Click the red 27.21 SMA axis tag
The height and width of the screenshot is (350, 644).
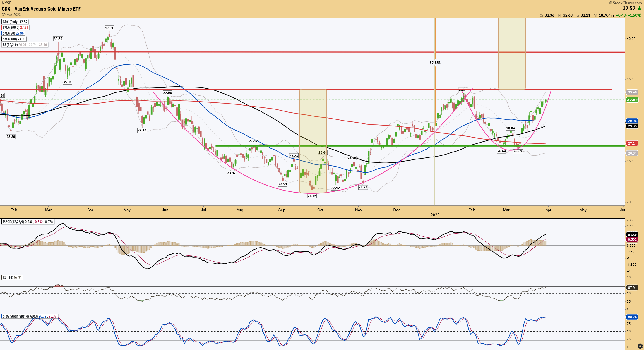tap(632, 143)
